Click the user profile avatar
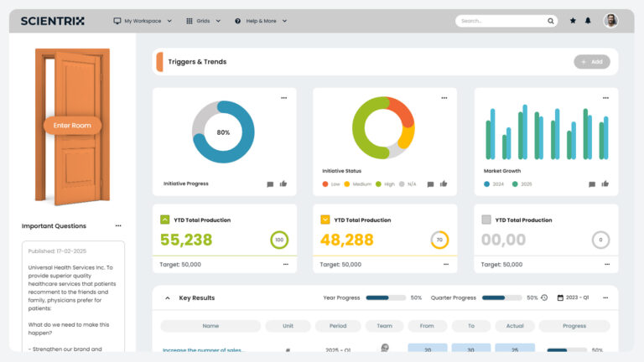This screenshot has width=644, height=362. click(610, 21)
